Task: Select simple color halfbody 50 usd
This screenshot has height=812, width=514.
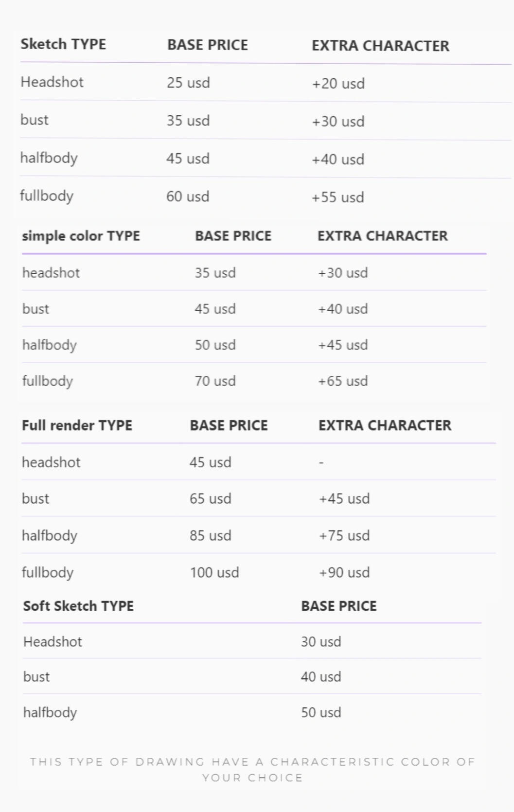Action: pos(215,345)
